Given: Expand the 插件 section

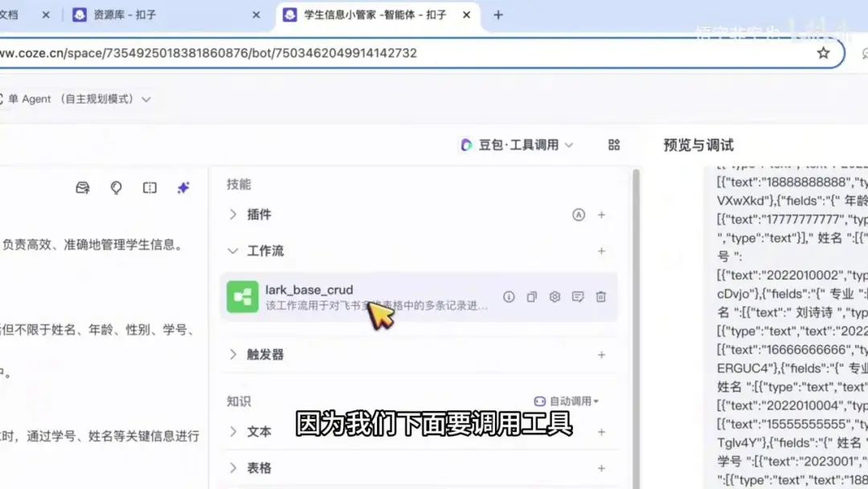Looking at the screenshot, I should coord(233,214).
